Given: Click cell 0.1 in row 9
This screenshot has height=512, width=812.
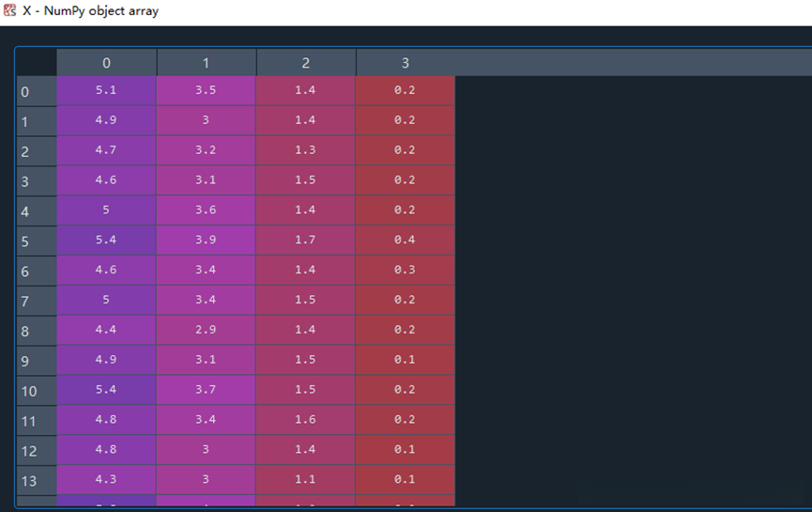Looking at the screenshot, I should coord(405,360).
